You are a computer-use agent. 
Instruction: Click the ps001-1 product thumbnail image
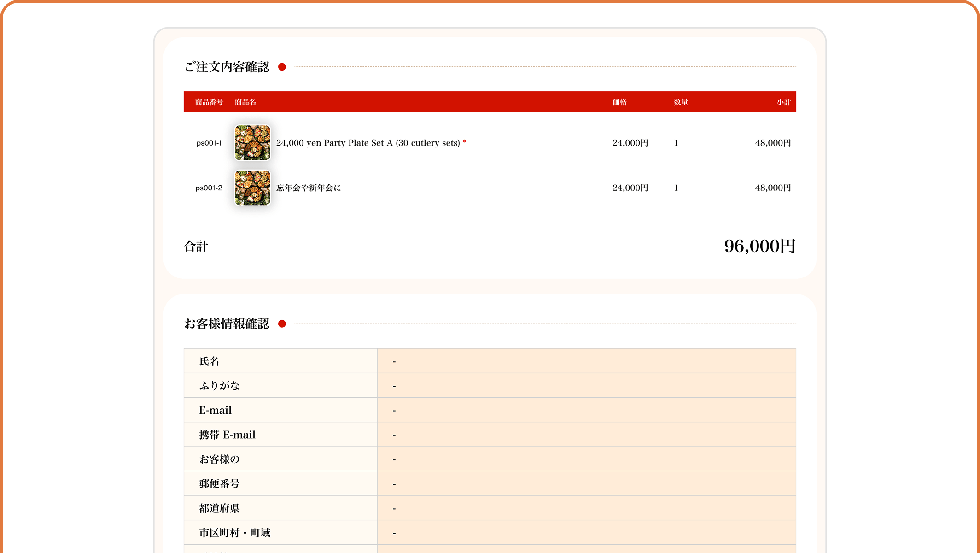click(x=252, y=143)
